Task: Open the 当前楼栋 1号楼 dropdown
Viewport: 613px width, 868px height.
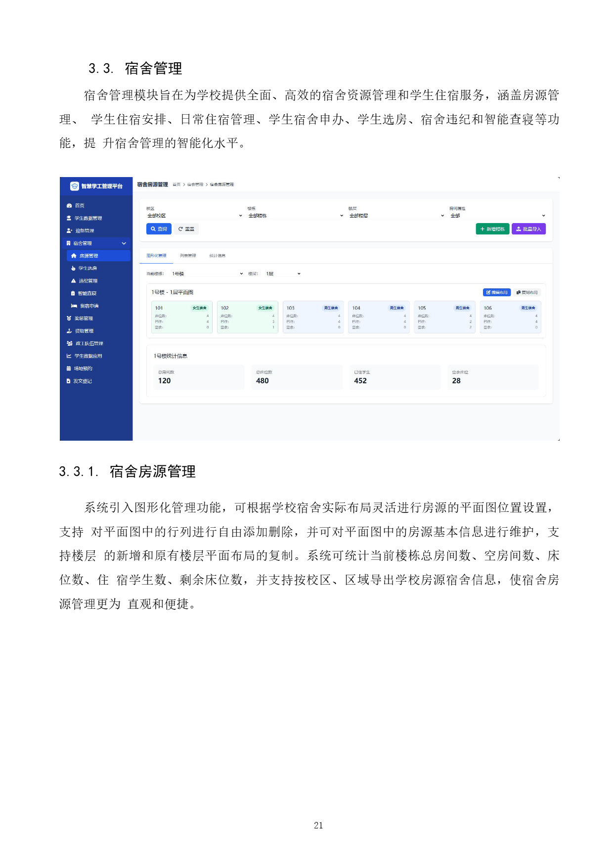Action: 207,274
